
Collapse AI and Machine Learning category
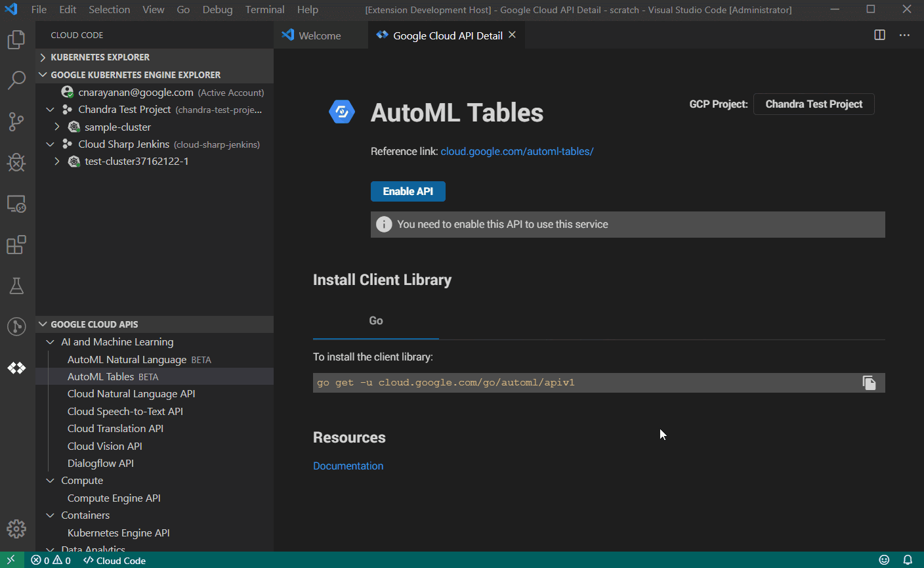(50, 342)
